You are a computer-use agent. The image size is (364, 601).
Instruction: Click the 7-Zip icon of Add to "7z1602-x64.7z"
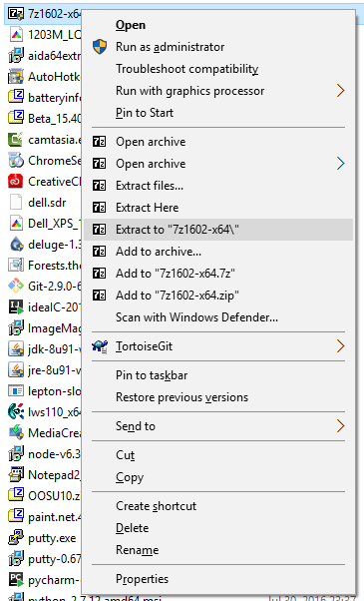(99, 274)
